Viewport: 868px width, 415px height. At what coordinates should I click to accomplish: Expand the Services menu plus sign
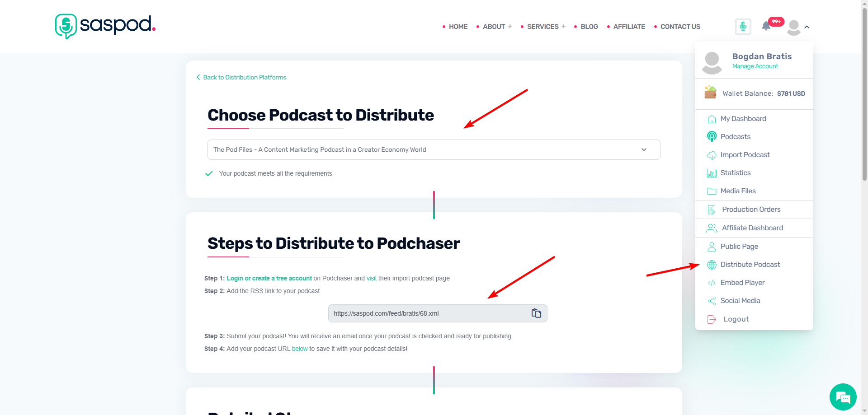[563, 27]
